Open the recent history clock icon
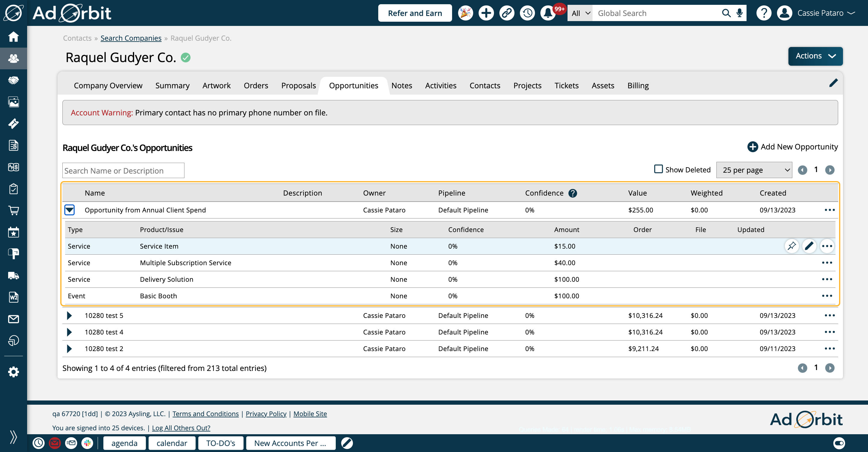The width and height of the screenshot is (868, 452). (527, 13)
